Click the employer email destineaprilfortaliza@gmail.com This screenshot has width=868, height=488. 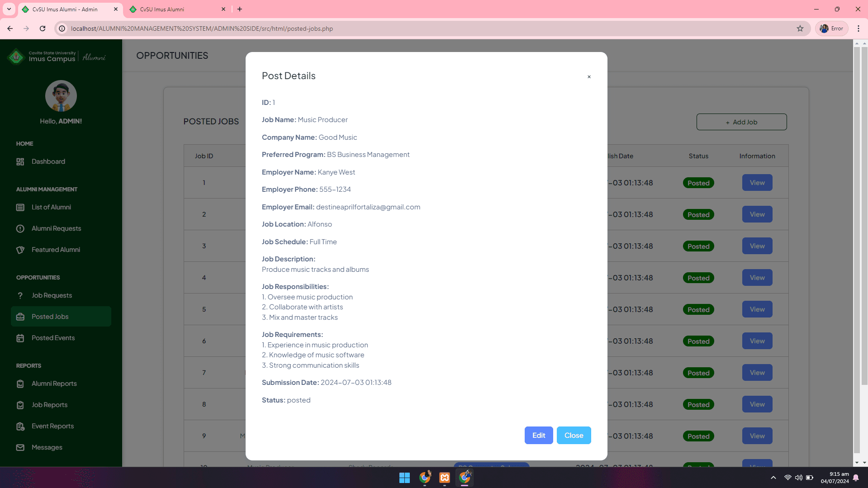tap(368, 207)
